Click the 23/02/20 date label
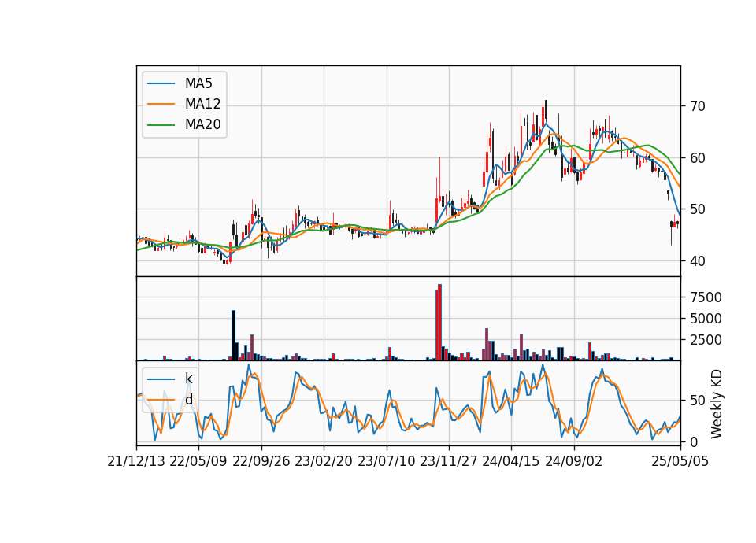Image resolution: width=756 pixels, height=543 pixels. (x=324, y=462)
